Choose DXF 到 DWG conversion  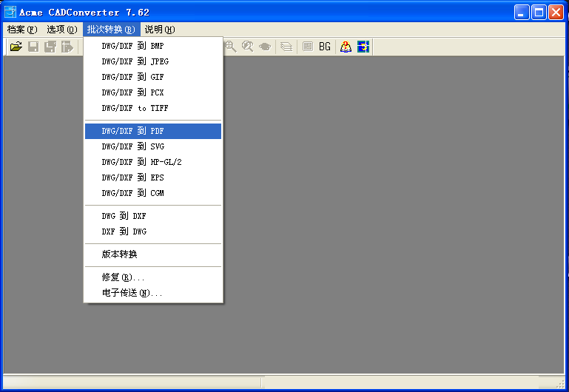153,232
